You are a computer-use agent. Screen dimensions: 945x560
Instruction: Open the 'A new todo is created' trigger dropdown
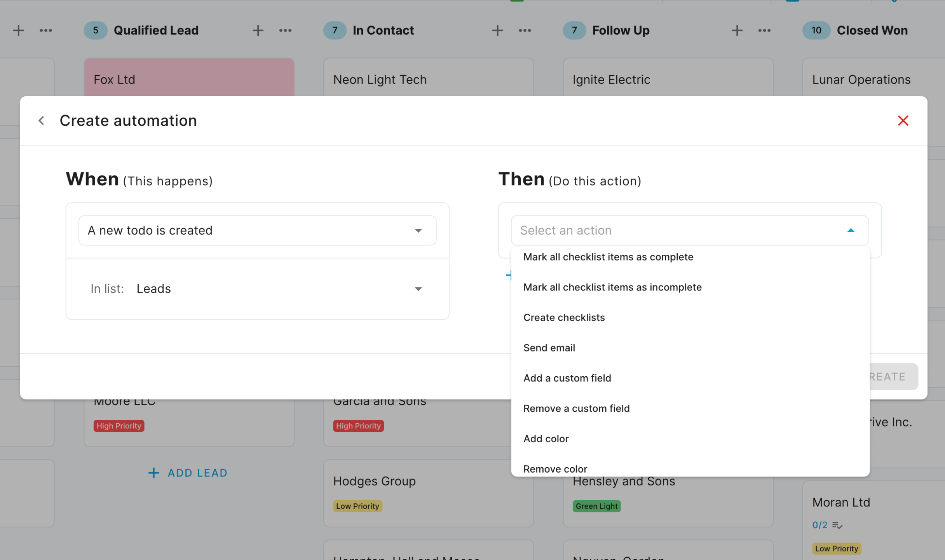click(x=257, y=230)
